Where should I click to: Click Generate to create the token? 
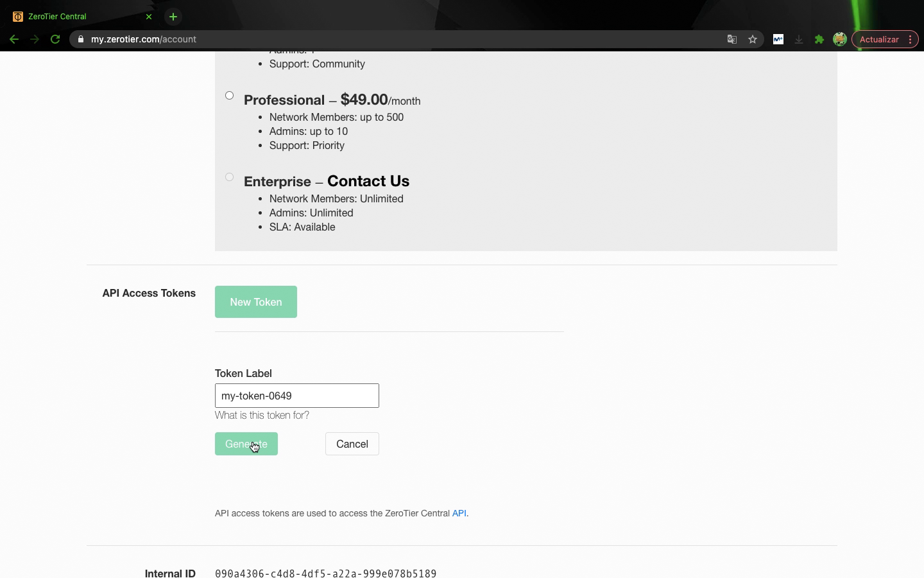pyautogui.click(x=246, y=444)
